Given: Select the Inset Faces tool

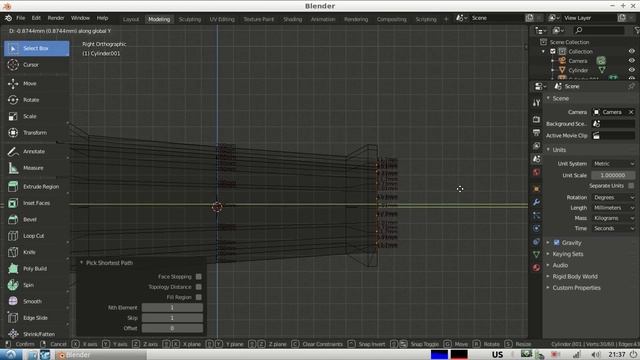Looking at the screenshot, I should pos(36,203).
